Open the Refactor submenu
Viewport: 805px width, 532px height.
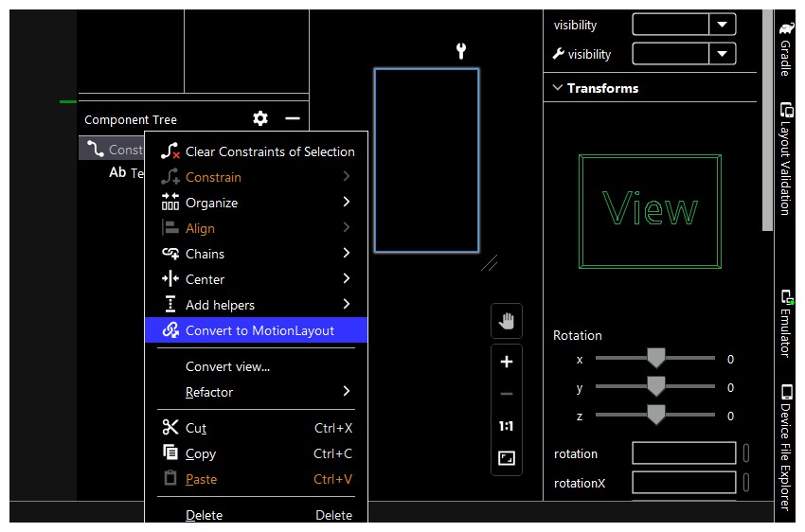pos(257,393)
